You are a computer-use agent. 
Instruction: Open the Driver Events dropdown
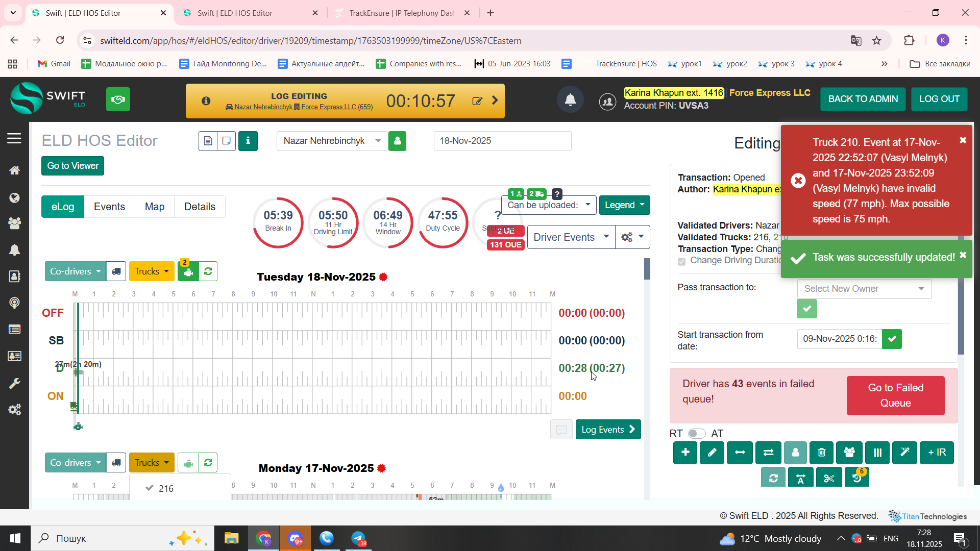[x=570, y=237]
